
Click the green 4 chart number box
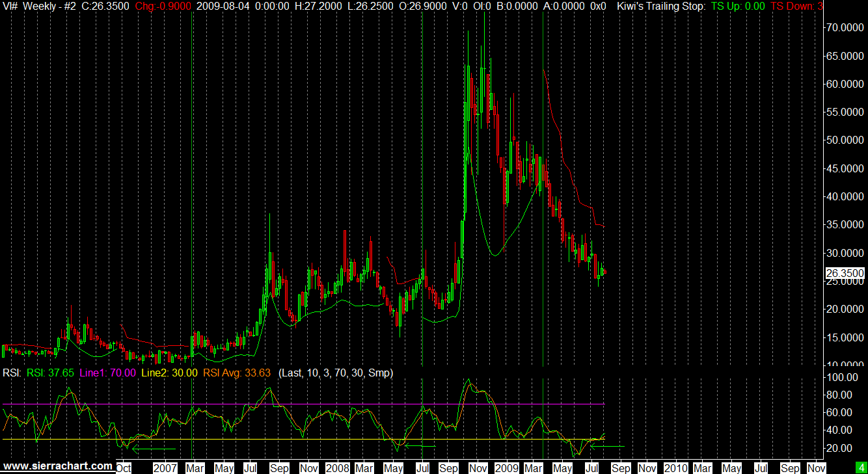tap(860, 467)
